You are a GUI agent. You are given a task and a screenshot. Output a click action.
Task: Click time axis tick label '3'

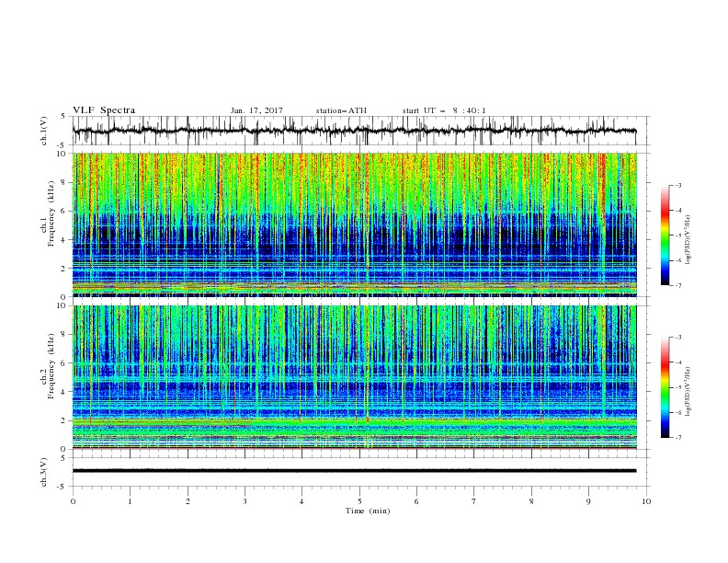click(x=245, y=501)
